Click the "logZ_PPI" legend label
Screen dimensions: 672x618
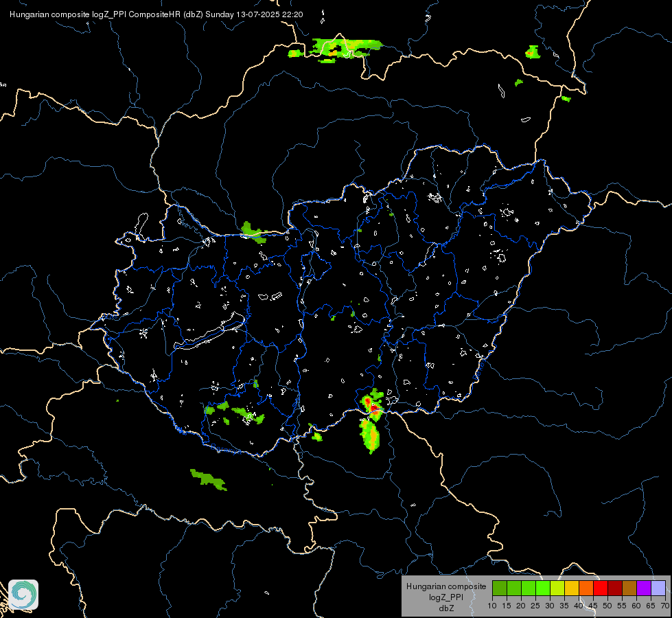(x=446, y=597)
